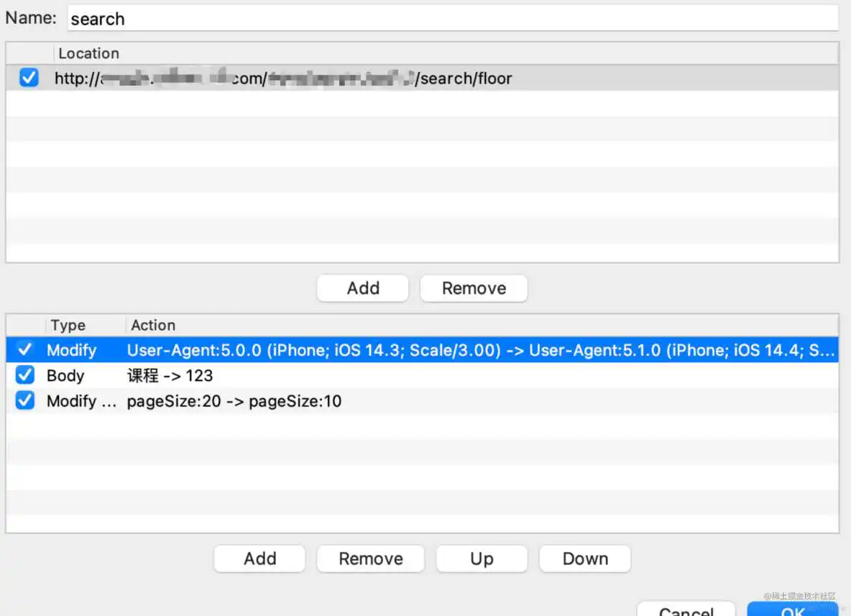Toggle the Body rule checkbox
This screenshot has width=851, height=616.
[x=25, y=375]
